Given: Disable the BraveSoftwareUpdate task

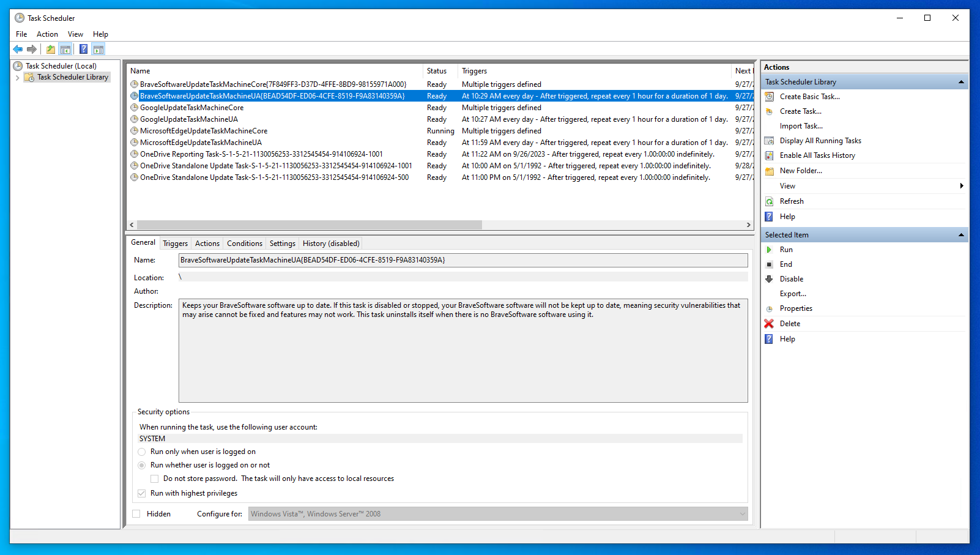Looking at the screenshot, I should click(792, 278).
